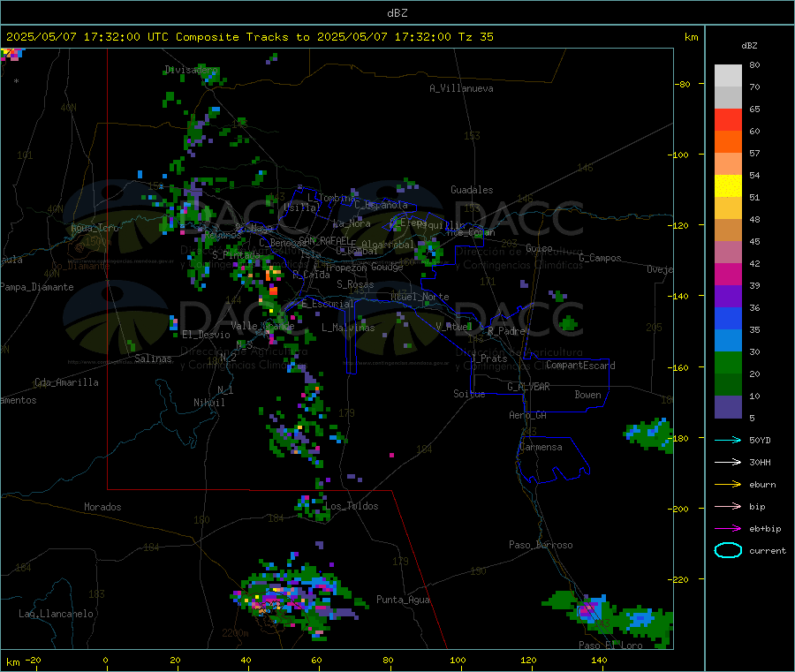Click the legend scale value '57'

pos(754,153)
